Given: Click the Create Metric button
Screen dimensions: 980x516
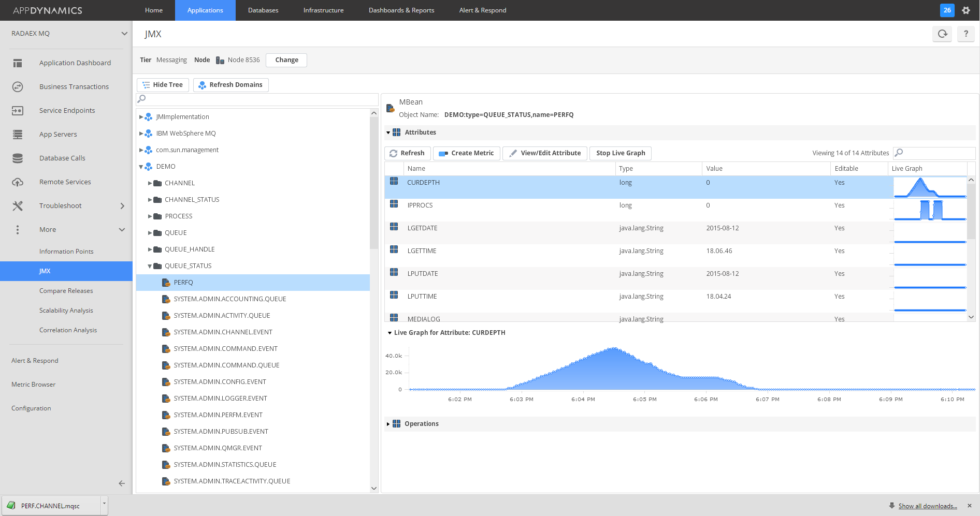Looking at the screenshot, I should click(467, 153).
